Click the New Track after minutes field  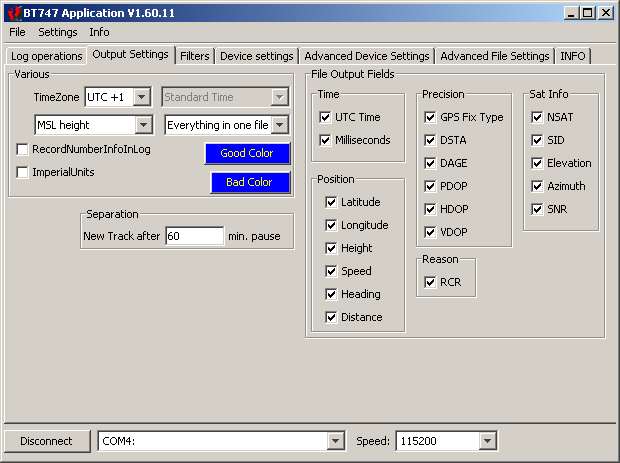[x=195, y=236]
